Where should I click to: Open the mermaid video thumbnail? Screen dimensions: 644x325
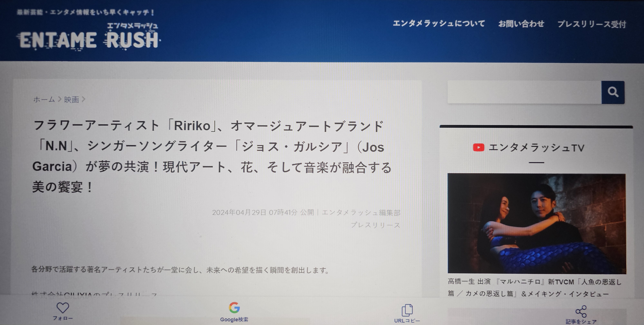pyautogui.click(x=536, y=223)
